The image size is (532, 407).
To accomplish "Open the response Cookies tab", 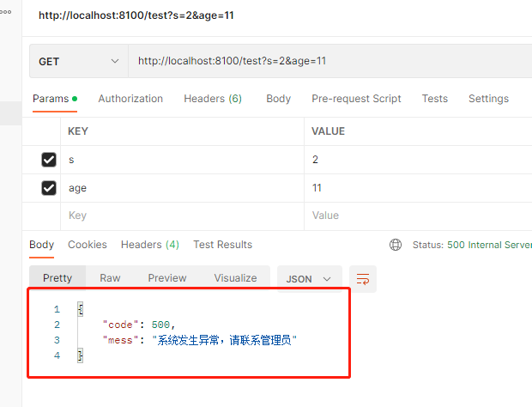I will coord(88,245).
